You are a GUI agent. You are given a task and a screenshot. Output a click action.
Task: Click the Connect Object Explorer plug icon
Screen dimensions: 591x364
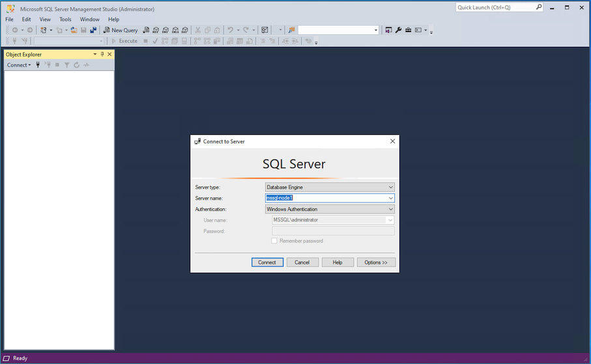(x=38, y=65)
